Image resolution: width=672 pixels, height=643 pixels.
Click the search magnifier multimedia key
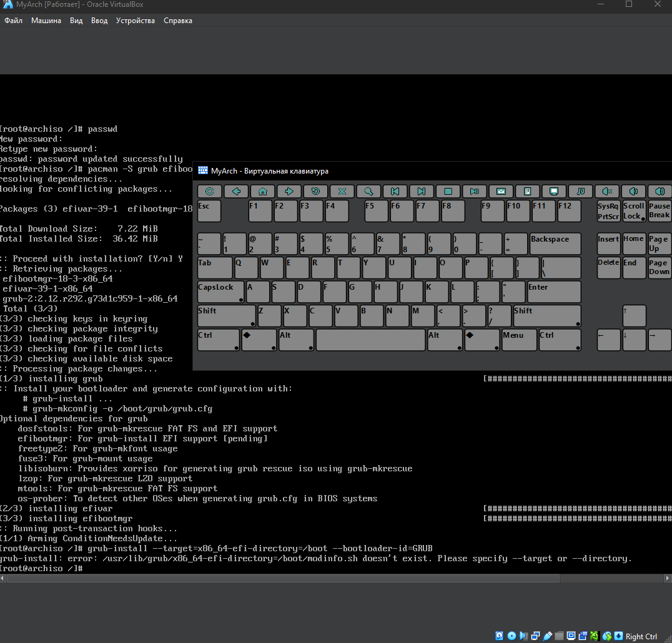tap(368, 191)
